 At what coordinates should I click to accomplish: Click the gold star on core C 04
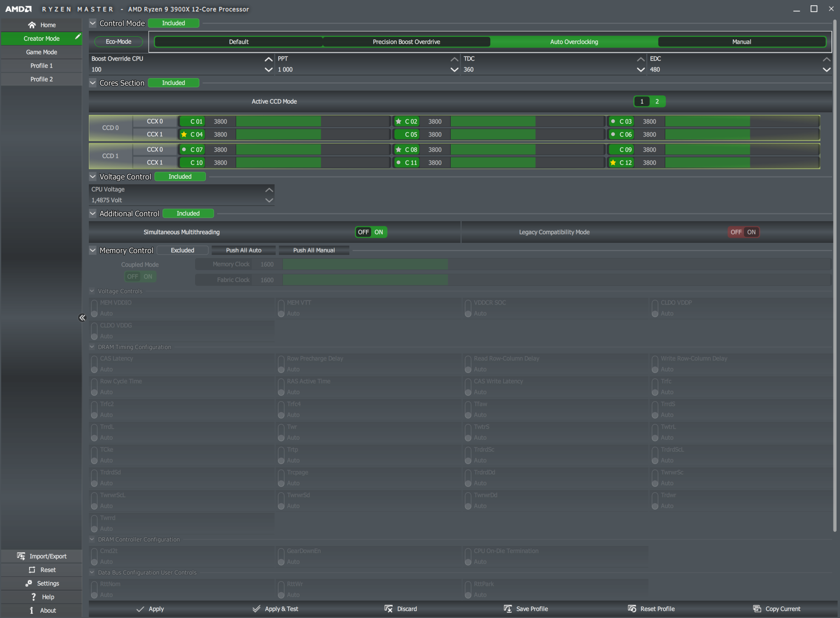coord(184,134)
